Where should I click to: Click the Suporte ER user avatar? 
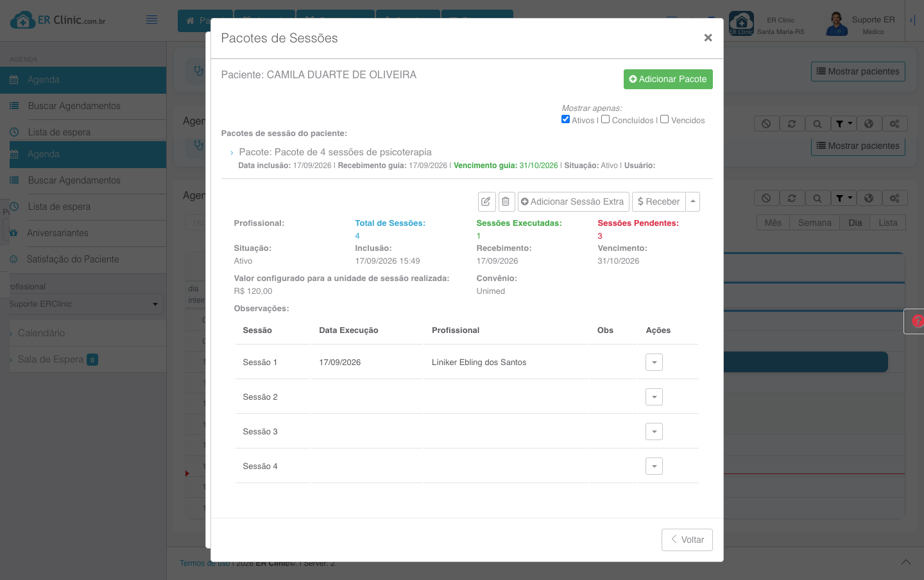[x=836, y=24]
